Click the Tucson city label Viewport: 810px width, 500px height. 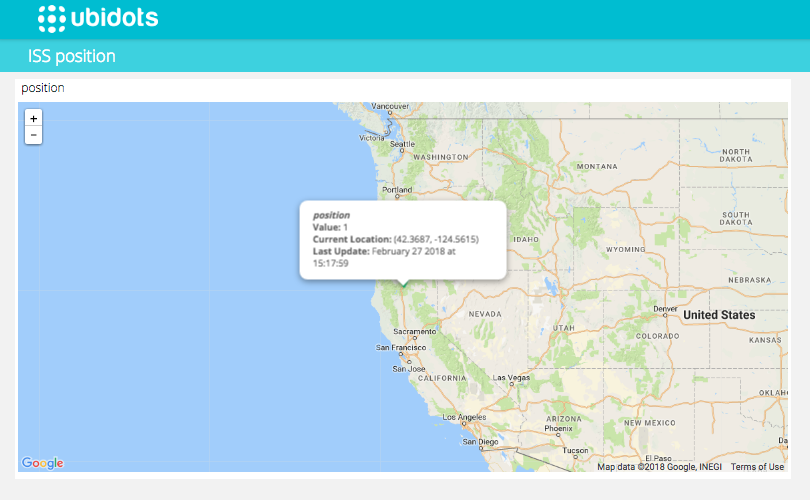[575, 450]
